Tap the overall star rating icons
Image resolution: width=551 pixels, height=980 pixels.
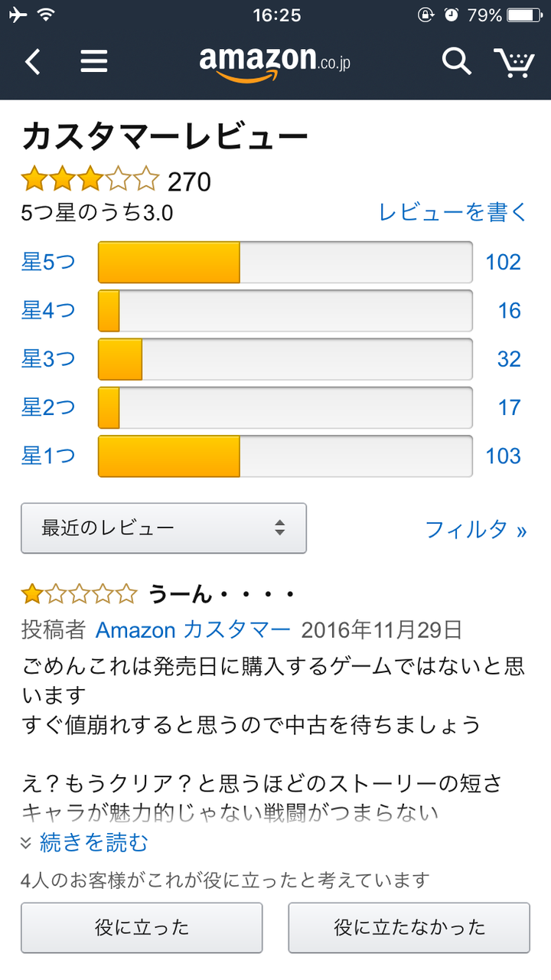tap(90, 181)
